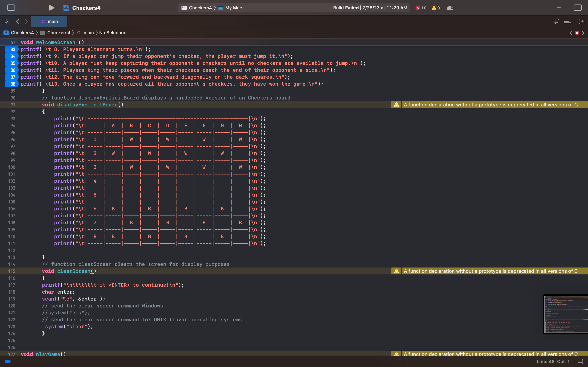This screenshot has width=588, height=367.
Task: Toggle the navigator sidebar visibility
Action: 11,8
